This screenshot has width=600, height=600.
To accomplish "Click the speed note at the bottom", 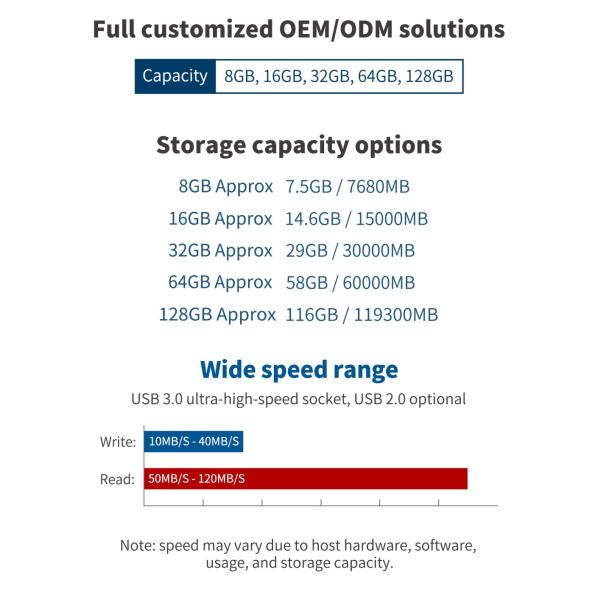I will [299, 555].
